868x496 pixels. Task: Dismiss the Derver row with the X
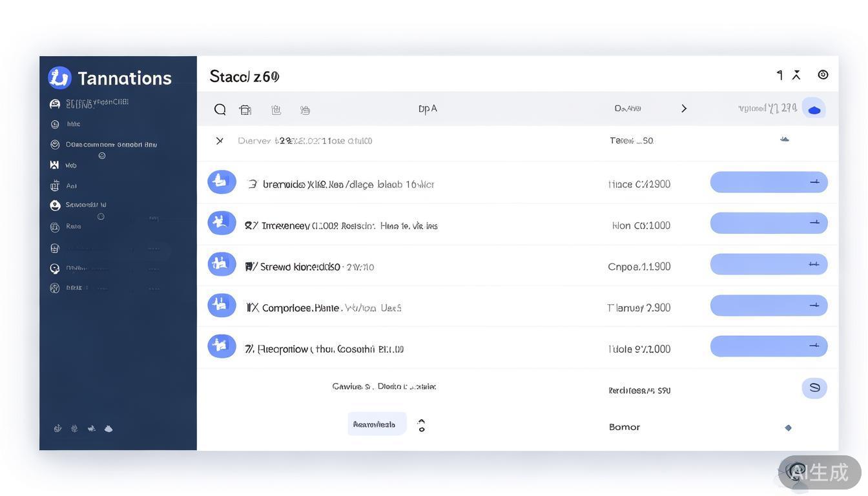click(x=220, y=141)
